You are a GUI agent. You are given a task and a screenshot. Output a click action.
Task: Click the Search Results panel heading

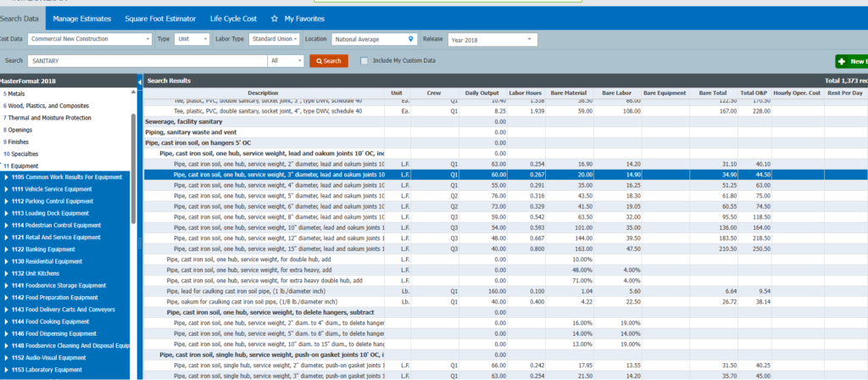pyautogui.click(x=169, y=81)
